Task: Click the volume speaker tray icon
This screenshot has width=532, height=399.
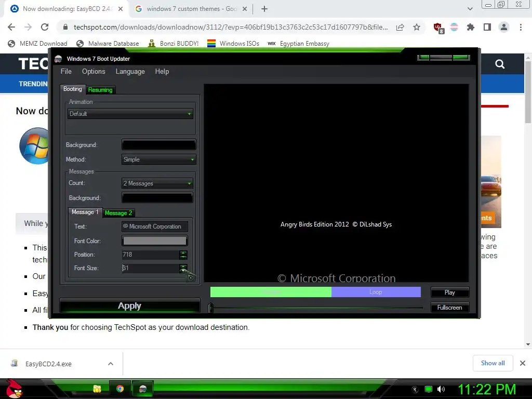Action: (x=441, y=389)
